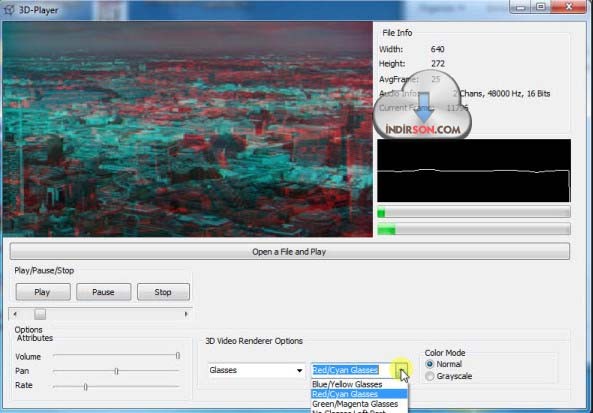Choose Red/Cyan Glasses in the dropdown list
Image resolution: width=593 pixels, height=413 pixels.
pyautogui.click(x=359, y=394)
